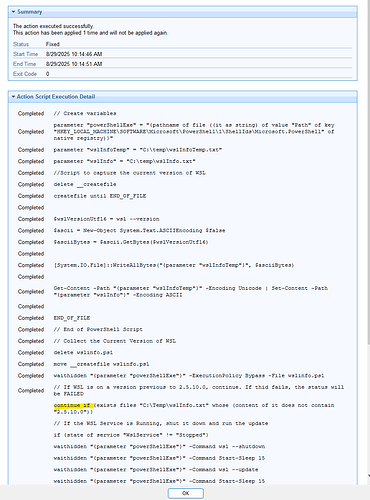The height and width of the screenshot is (500, 370).
Task: Click the '$asciiBytes = $ascii.GetBytes' line
Action: click(x=131, y=242)
